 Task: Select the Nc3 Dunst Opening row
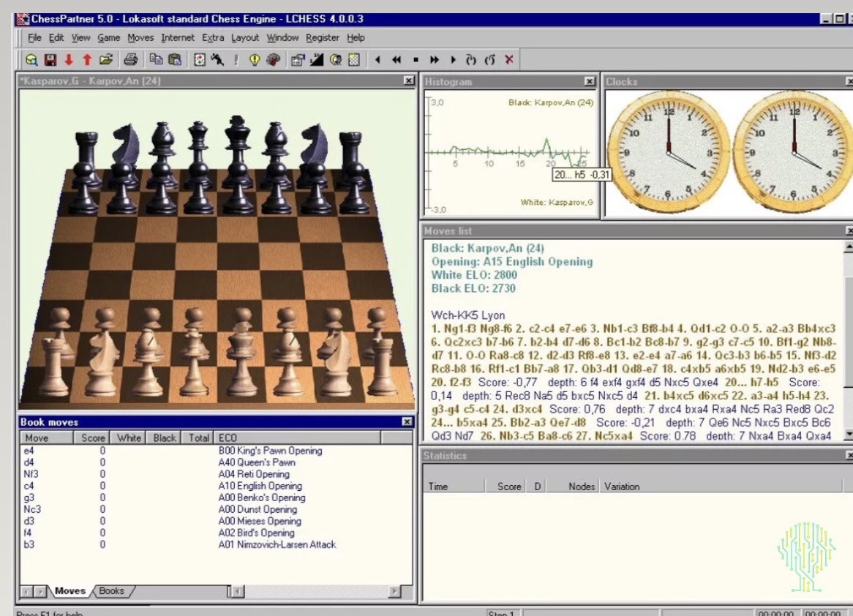click(x=216, y=509)
